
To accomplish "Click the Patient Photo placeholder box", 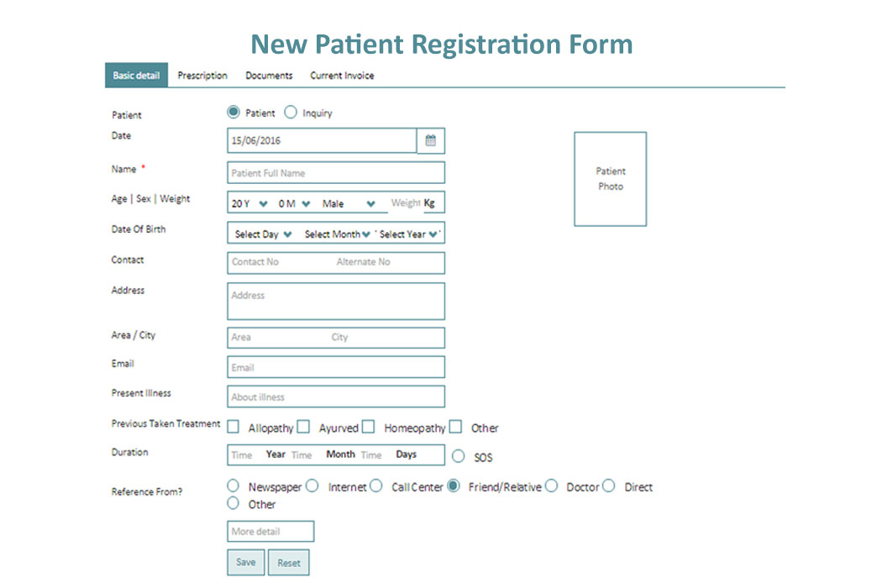I will (611, 179).
